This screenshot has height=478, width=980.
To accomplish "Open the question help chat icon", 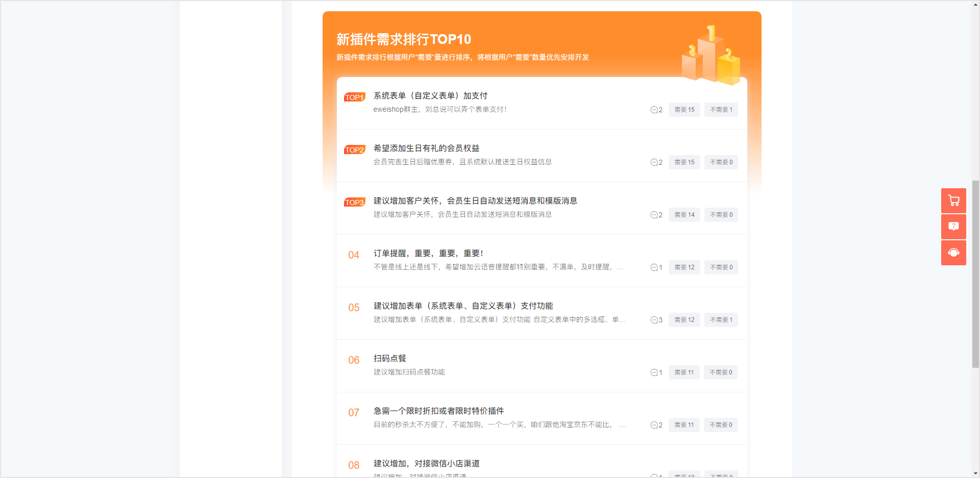I will (x=953, y=227).
